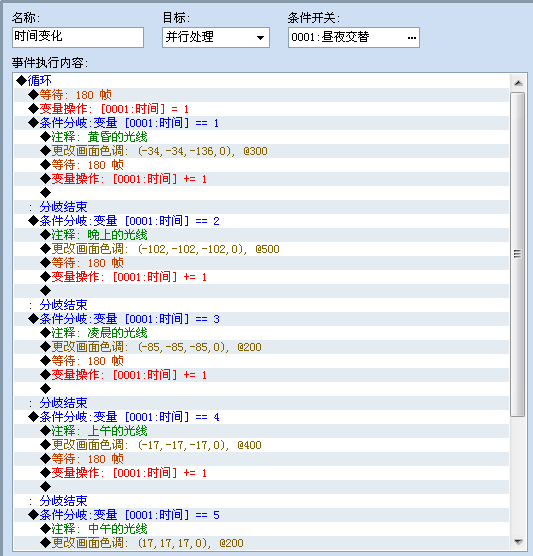Select the 条件分歧 时间 == 1 row
The width and height of the screenshot is (533, 556).
(x=261, y=123)
